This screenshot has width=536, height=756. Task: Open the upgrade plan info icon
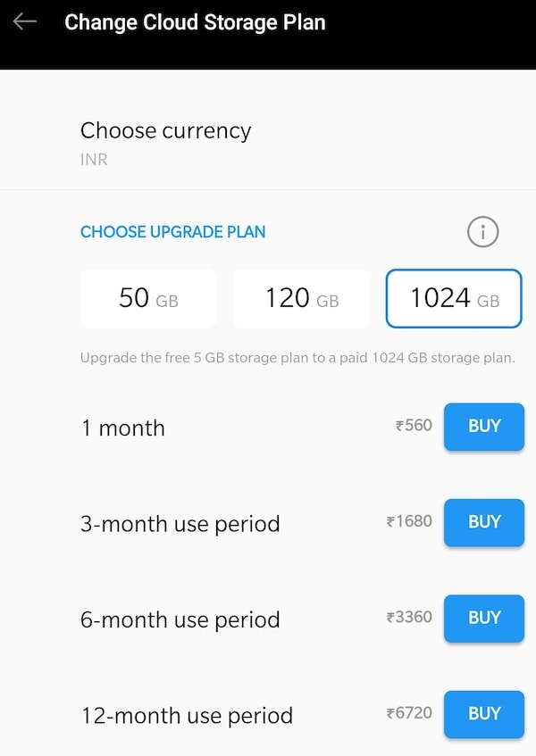click(482, 233)
